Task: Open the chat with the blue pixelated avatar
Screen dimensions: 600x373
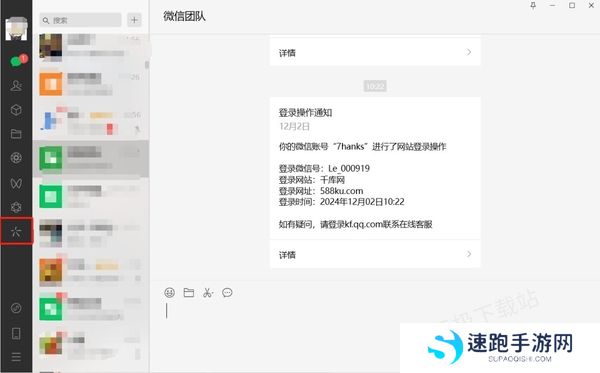Action: 91,121
